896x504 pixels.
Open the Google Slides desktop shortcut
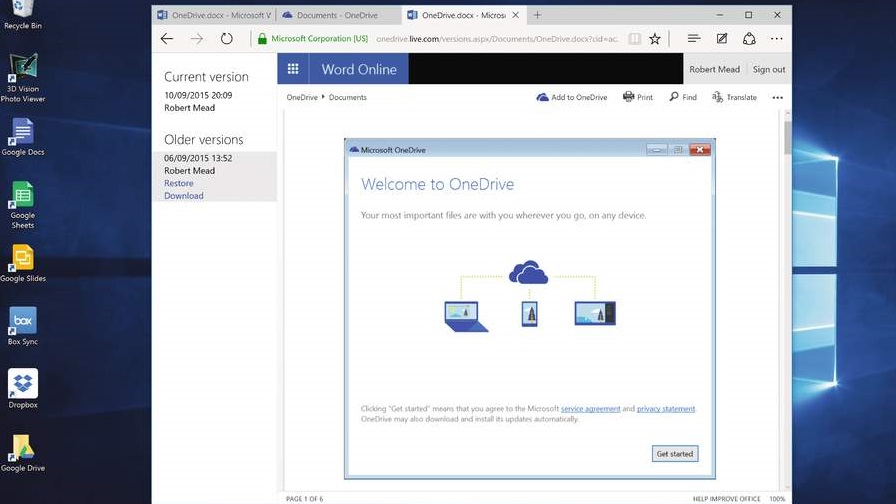tap(23, 263)
